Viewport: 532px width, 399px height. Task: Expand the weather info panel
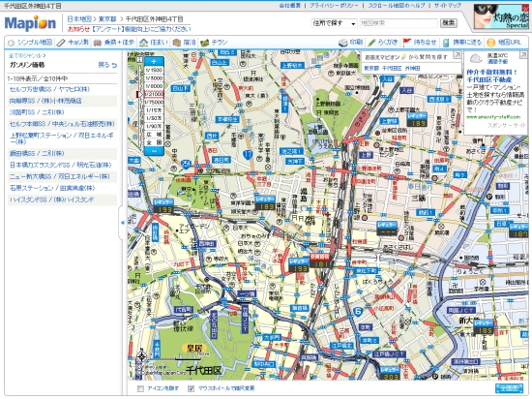pyautogui.click(x=523, y=54)
